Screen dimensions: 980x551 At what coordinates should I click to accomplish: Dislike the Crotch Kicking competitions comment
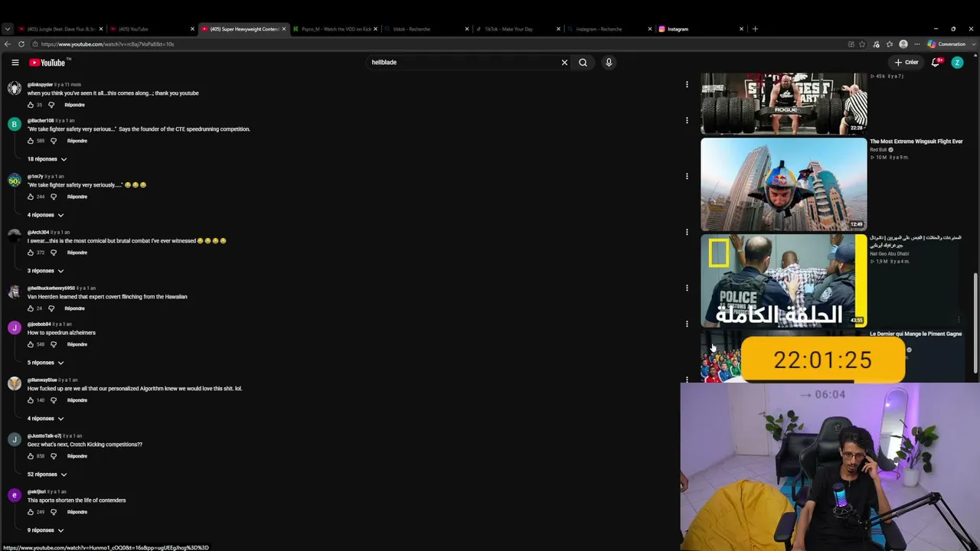pos(54,456)
